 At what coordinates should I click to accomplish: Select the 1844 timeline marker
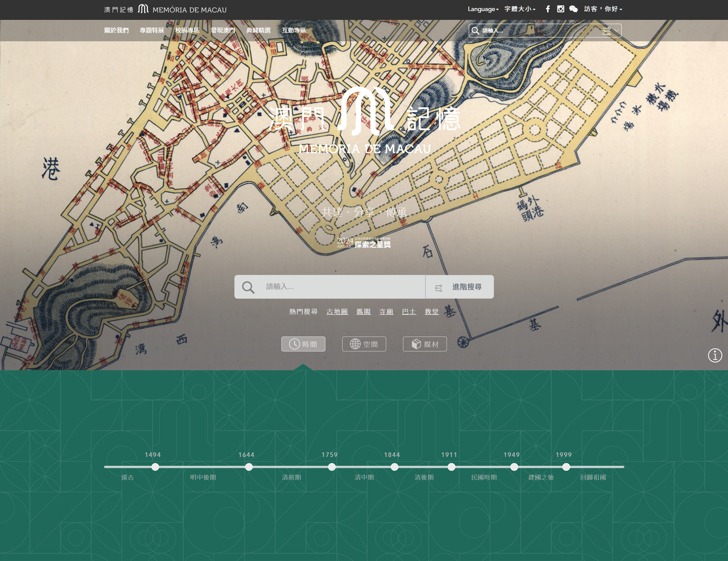(394, 467)
